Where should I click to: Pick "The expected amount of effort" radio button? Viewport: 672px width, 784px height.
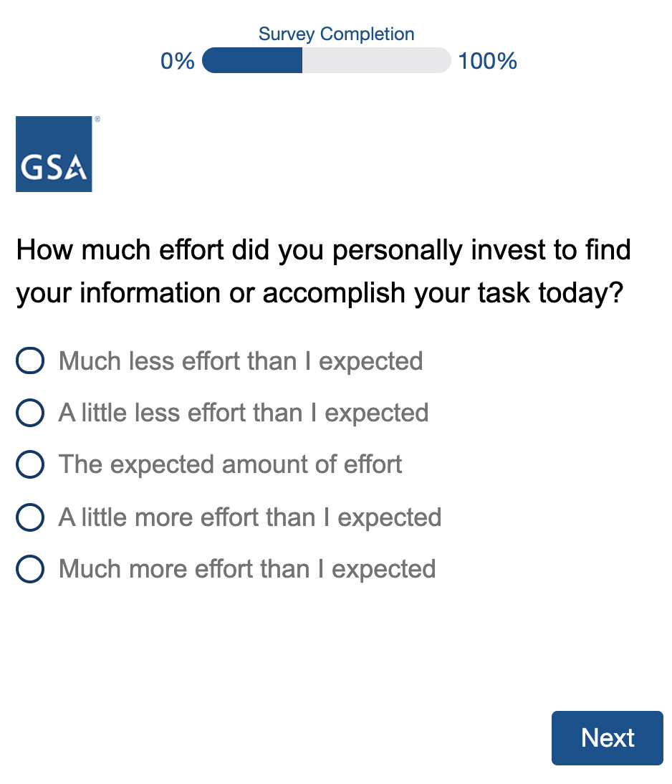tap(30, 465)
